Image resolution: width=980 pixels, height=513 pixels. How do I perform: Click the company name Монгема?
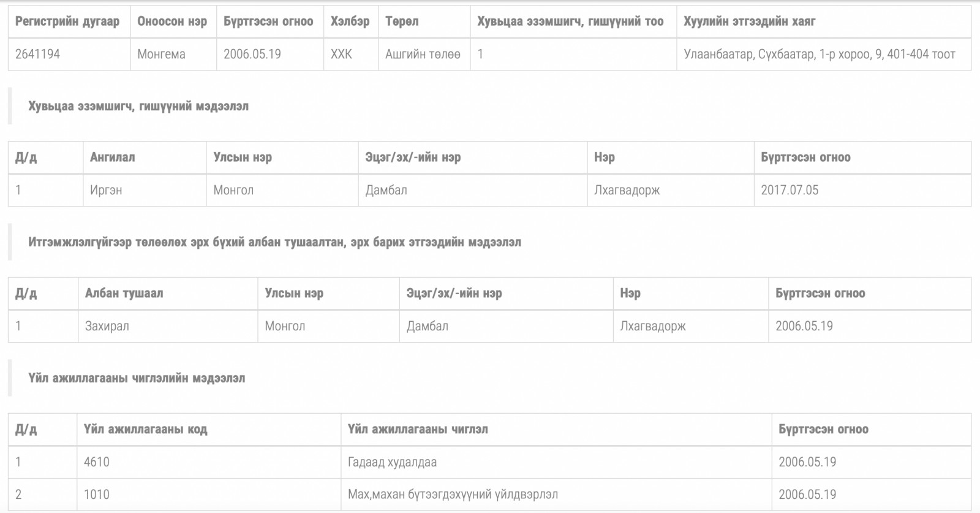tap(161, 55)
